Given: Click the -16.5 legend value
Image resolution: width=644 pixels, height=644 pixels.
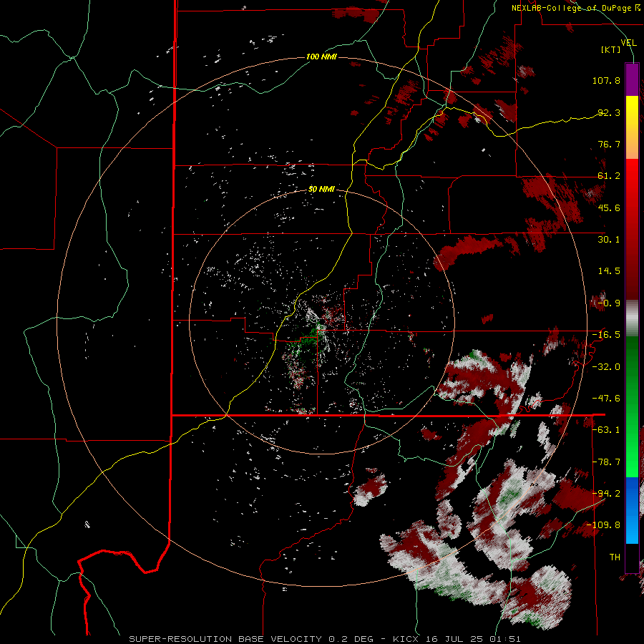Looking at the screenshot, I should (606, 335).
